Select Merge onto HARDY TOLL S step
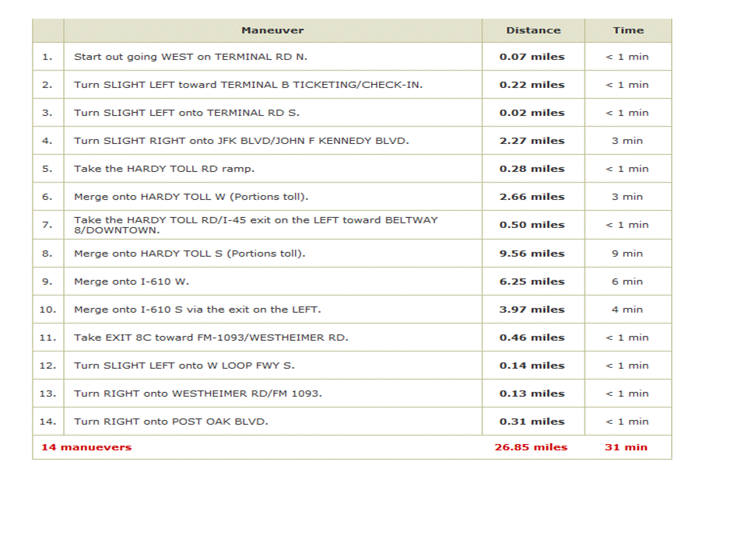Viewport: 747px width, 560px height. point(189,254)
